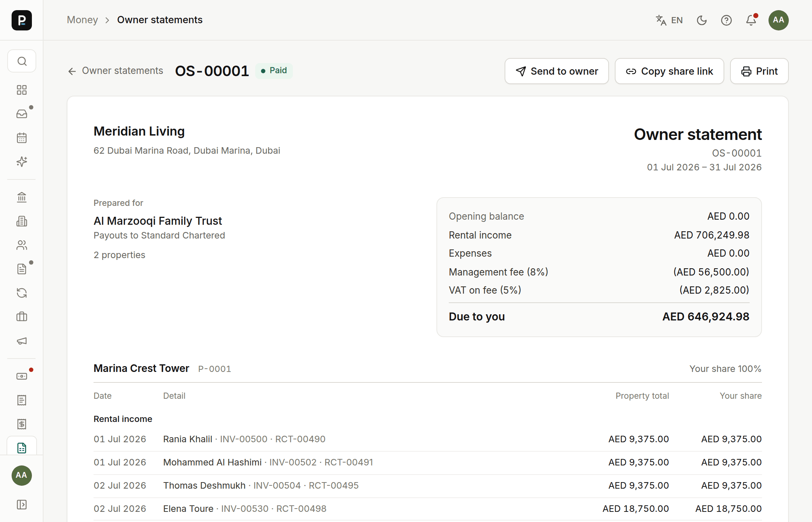Click Rental income AED 706,249.98 value

coord(712,235)
